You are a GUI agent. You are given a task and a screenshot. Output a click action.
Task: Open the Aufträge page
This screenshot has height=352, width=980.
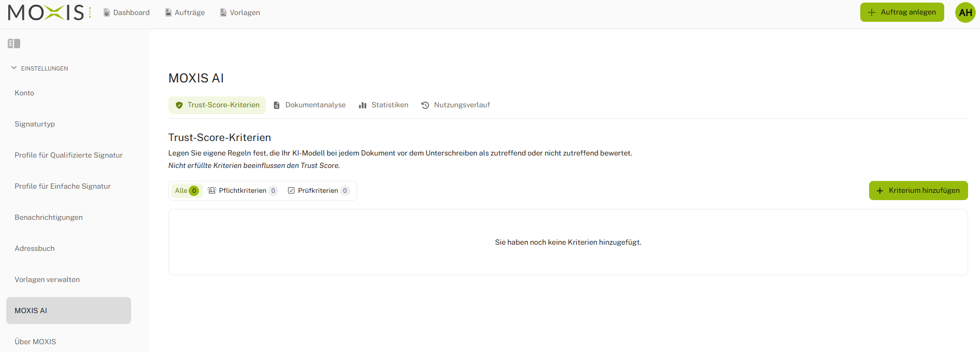(184, 12)
